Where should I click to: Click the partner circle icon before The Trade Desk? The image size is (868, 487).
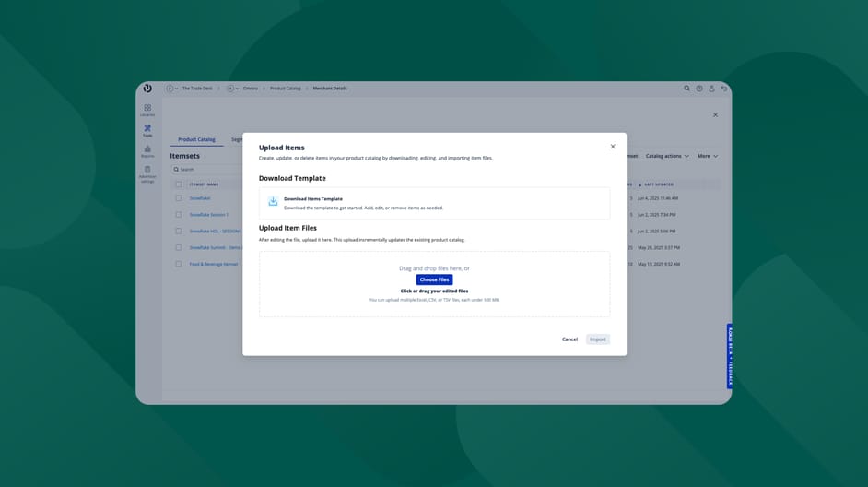(170, 89)
